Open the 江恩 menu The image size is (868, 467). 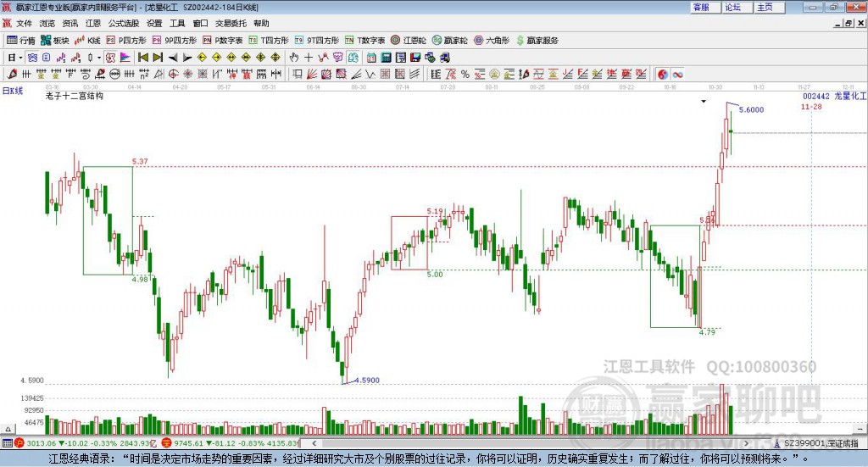93,23
